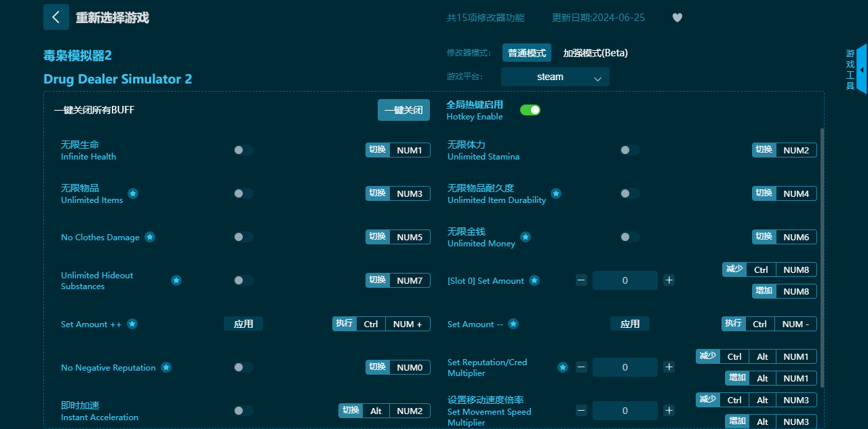868x429 pixels.
Task: Toggle global Hotkey Enable switch
Action: (530, 110)
